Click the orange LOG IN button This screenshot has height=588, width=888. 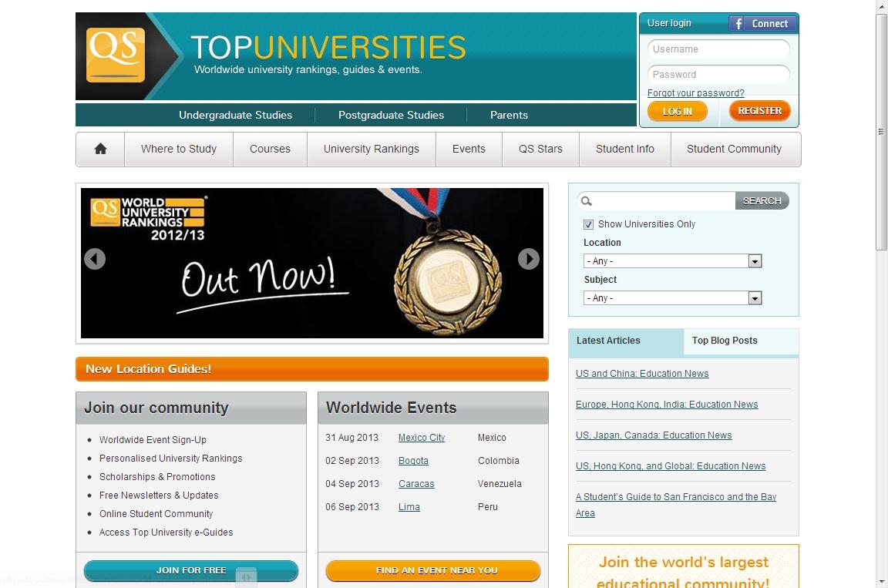pyautogui.click(x=678, y=112)
